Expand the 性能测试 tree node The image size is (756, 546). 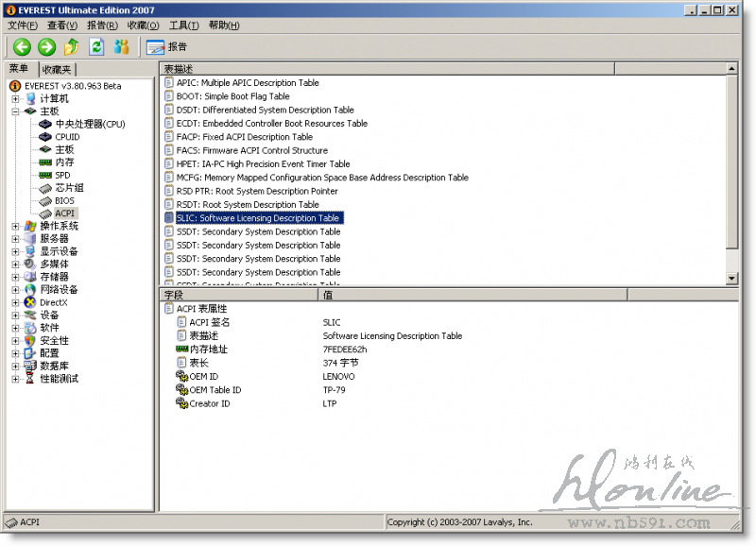pyautogui.click(x=16, y=379)
